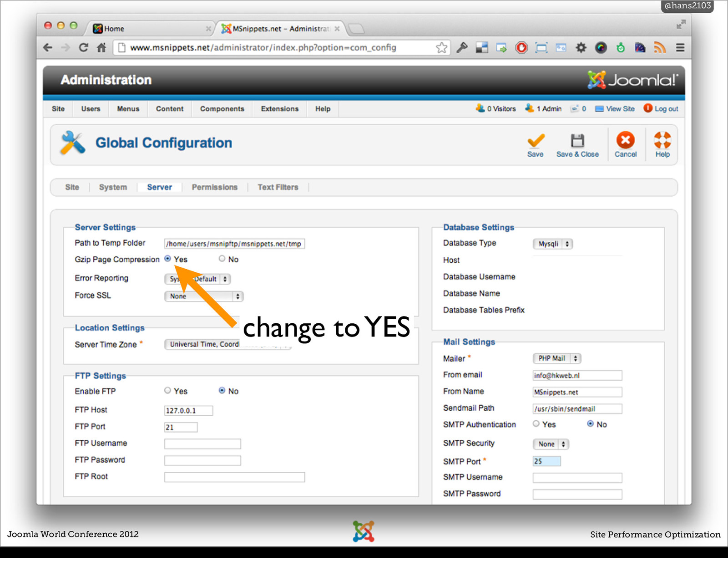The width and height of the screenshot is (728, 561).
Task: Open Database Type Mysqli dropdown
Action: coord(553,244)
